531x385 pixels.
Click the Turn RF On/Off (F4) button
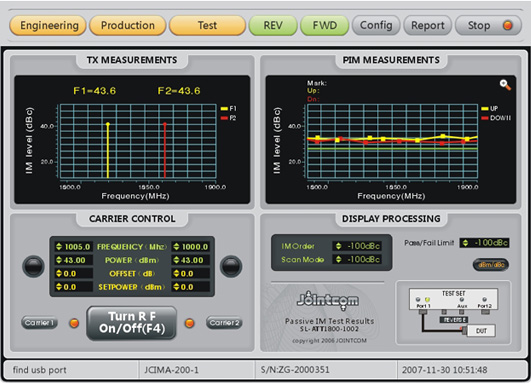tap(132, 323)
